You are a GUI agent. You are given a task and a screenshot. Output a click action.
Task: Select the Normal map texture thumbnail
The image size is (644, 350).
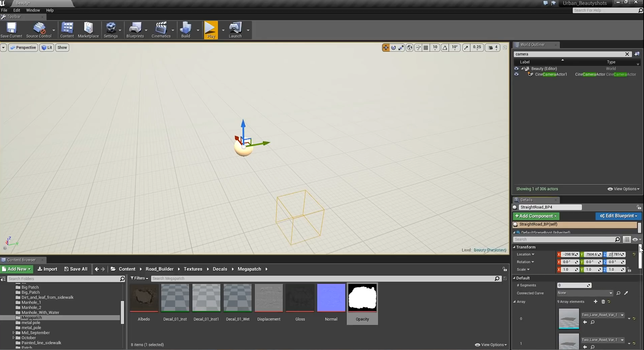tap(331, 298)
